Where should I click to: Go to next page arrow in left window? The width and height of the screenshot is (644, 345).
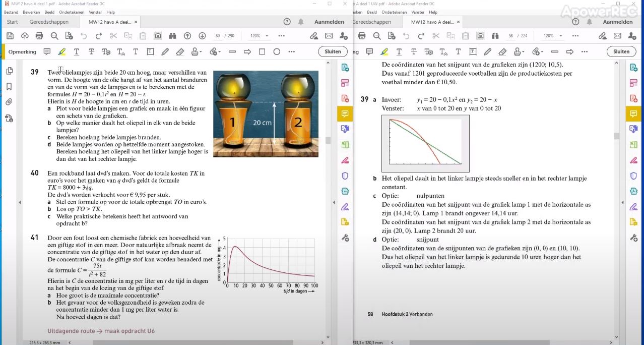coord(202,36)
